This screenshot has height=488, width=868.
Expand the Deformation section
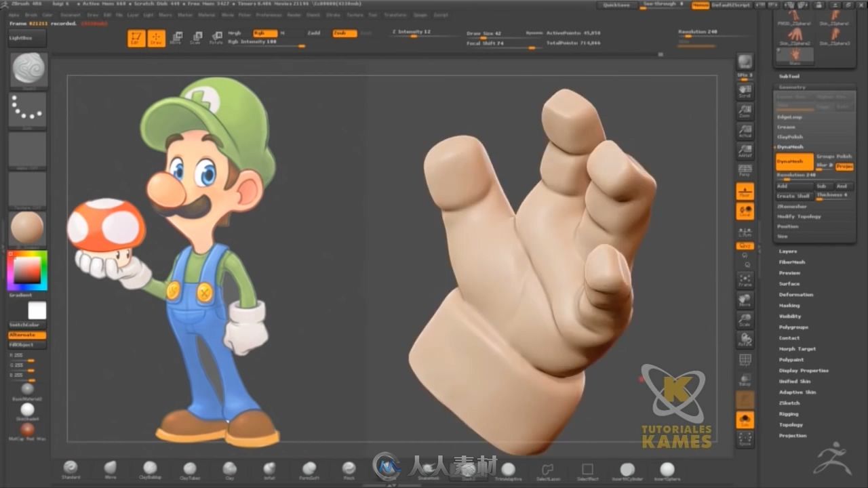point(795,295)
